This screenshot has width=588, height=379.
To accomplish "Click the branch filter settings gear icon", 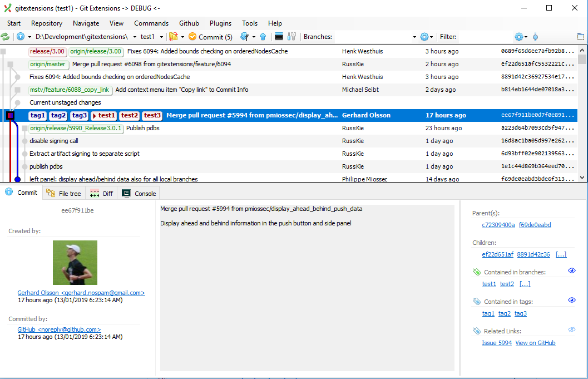I will click(424, 37).
